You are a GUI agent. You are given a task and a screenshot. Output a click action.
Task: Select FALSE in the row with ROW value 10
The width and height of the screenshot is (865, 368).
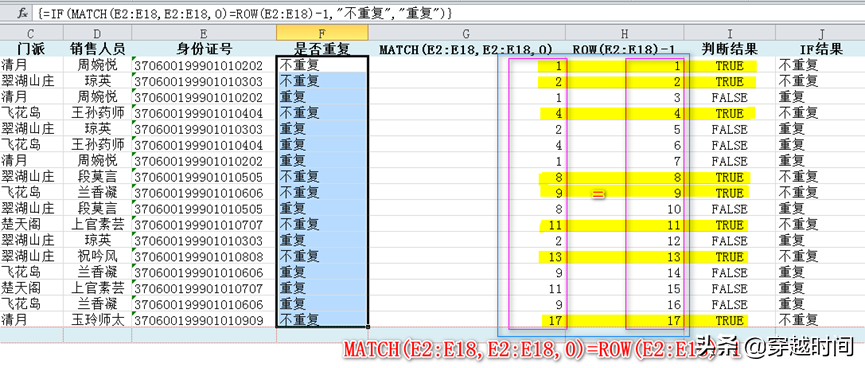(x=729, y=209)
